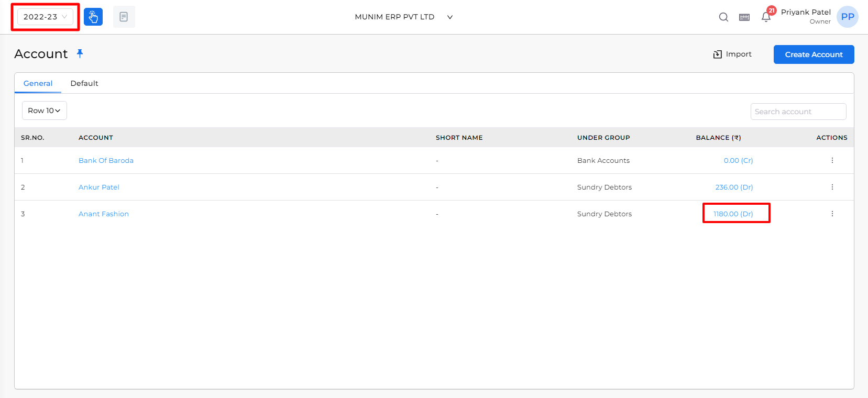Click the 236.00 (Dr) balance link
868x398 pixels.
pyautogui.click(x=734, y=187)
